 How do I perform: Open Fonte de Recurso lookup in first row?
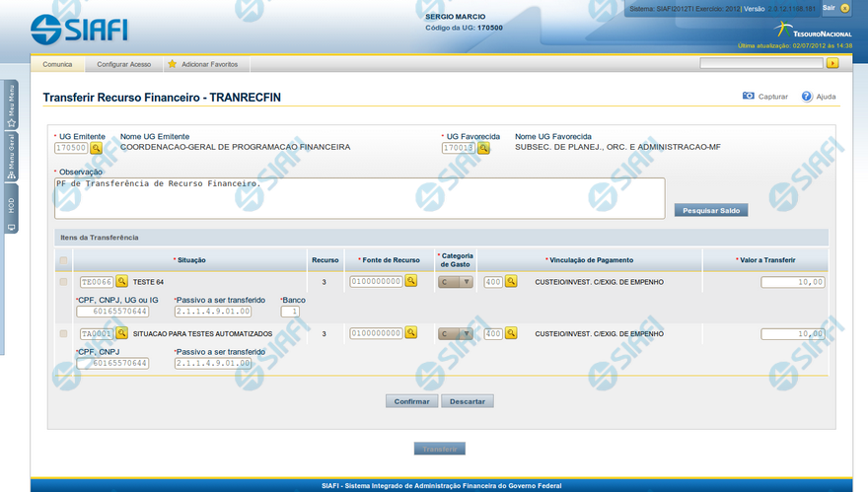[x=410, y=281]
